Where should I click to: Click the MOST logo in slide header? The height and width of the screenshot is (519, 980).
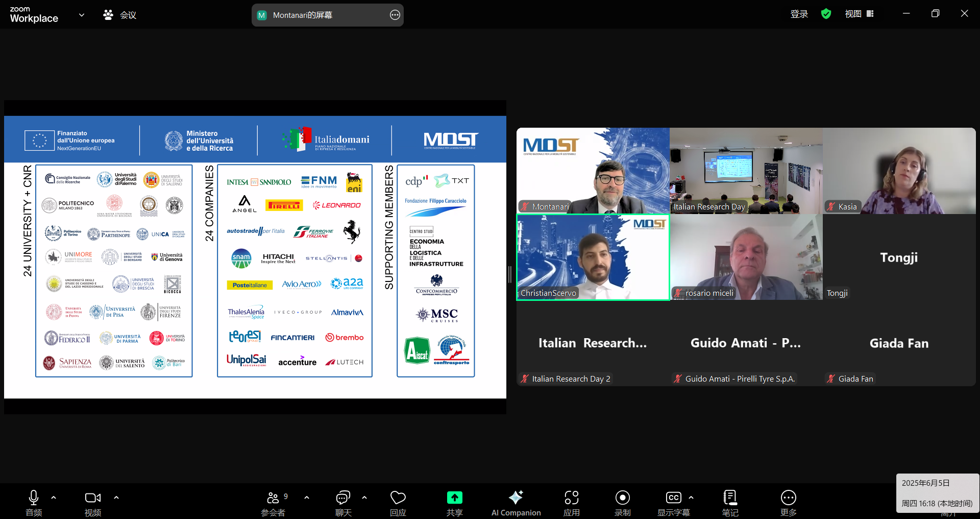point(450,140)
